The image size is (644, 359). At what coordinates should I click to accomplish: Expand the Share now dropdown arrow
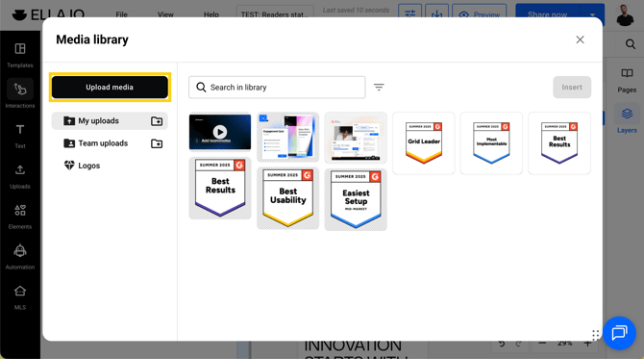[592, 14]
